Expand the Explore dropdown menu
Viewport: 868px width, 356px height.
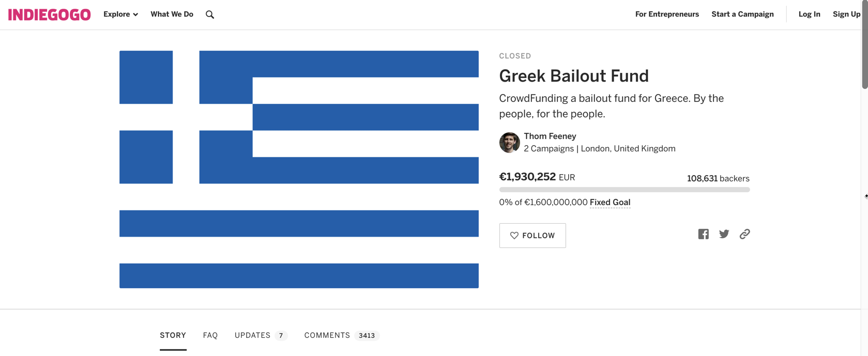click(x=120, y=14)
